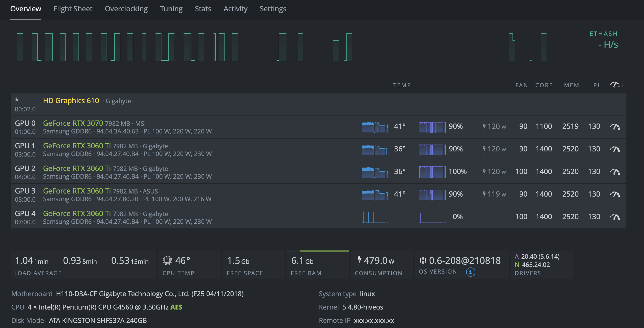Open the Overclocking tab
Screen dimensions: 644x328
click(126, 9)
